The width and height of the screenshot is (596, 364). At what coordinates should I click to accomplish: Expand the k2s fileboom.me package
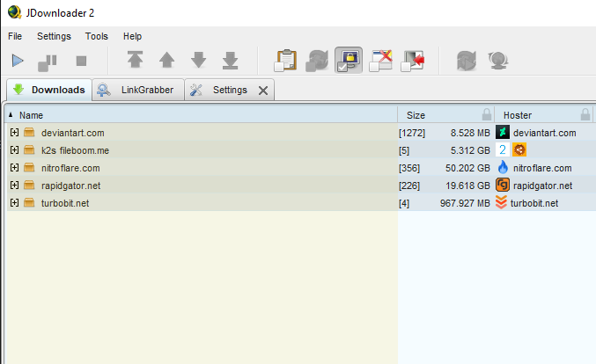(x=14, y=150)
